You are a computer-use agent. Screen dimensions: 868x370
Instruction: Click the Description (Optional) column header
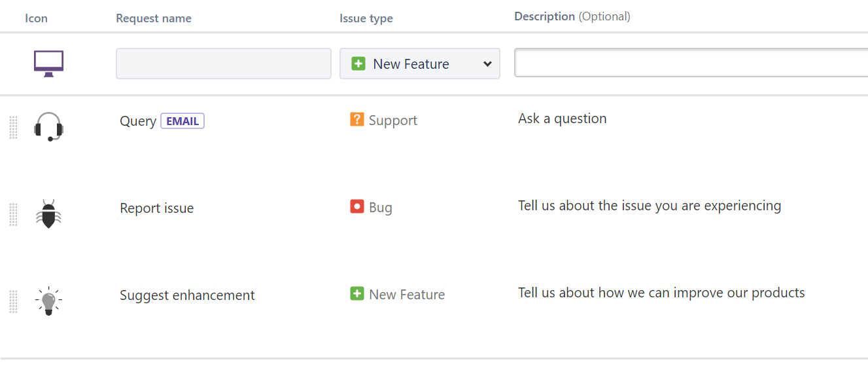pos(572,16)
